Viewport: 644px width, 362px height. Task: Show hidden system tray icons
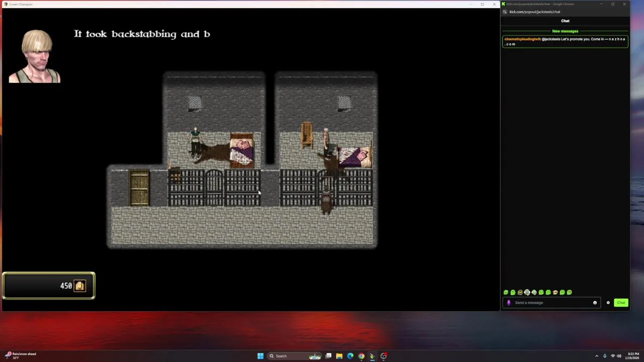pos(597,356)
